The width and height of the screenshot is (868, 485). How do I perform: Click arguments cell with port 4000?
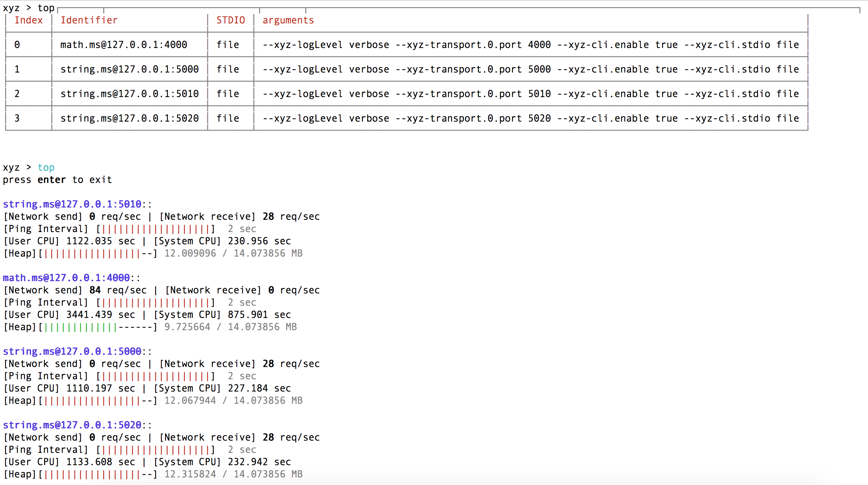coord(531,45)
